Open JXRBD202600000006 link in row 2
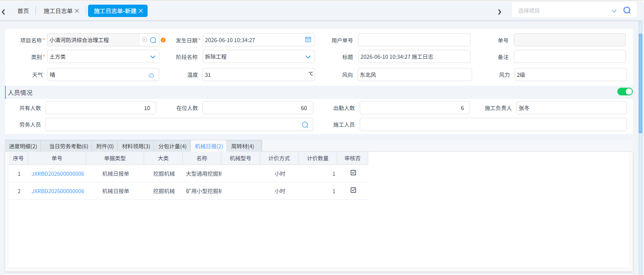The height and width of the screenshot is (275, 644). [x=58, y=191]
